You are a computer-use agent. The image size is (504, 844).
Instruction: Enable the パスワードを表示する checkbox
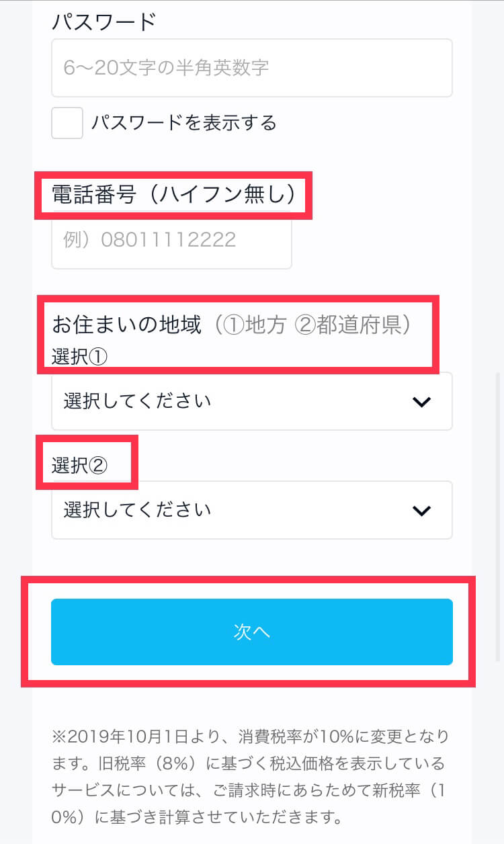pos(67,123)
